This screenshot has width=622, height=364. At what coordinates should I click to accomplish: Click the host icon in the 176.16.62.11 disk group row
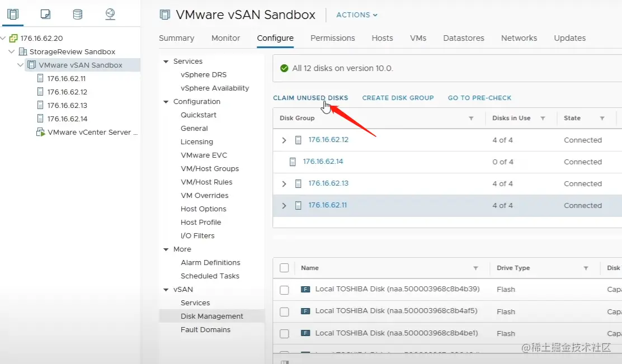298,205
